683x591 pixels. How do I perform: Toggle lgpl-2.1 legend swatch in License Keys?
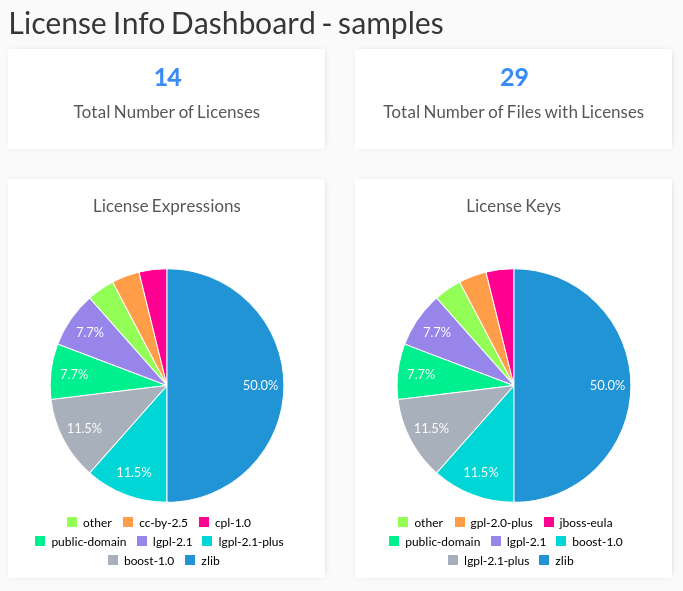pos(496,541)
